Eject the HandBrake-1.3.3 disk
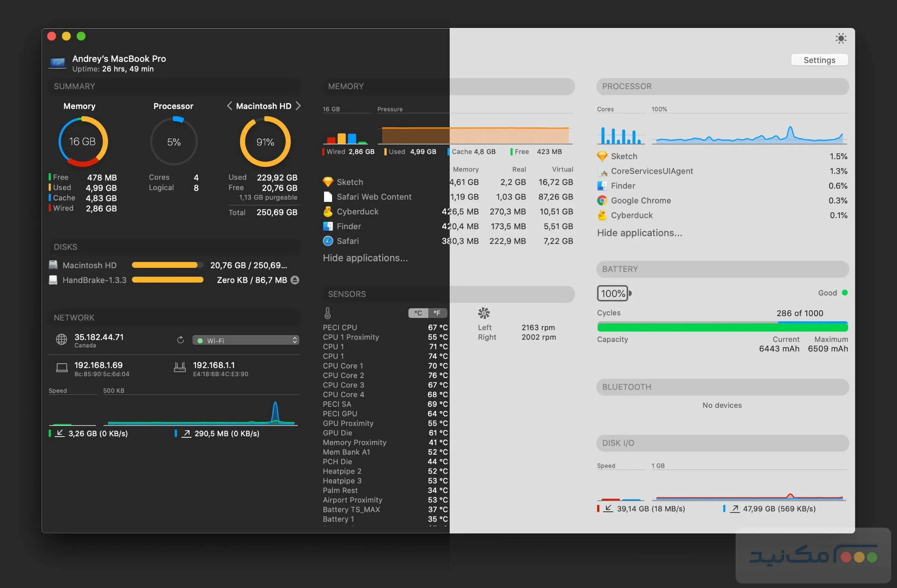The image size is (897, 588). (294, 280)
